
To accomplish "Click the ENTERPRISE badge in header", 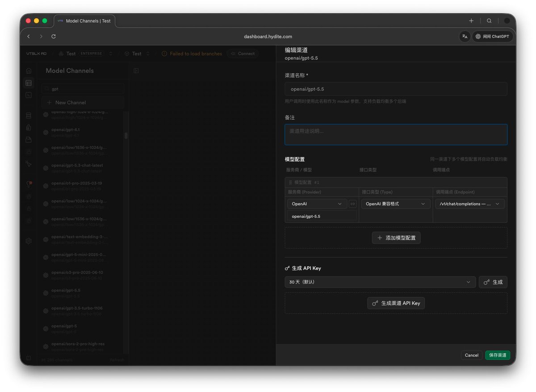I will (x=91, y=54).
